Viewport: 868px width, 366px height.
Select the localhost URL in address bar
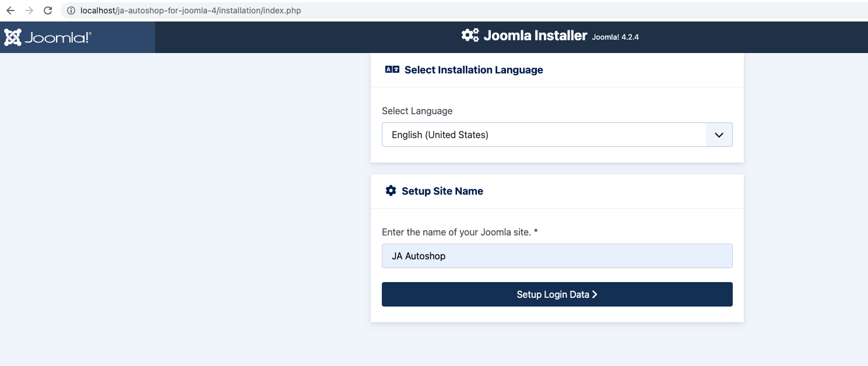click(191, 10)
